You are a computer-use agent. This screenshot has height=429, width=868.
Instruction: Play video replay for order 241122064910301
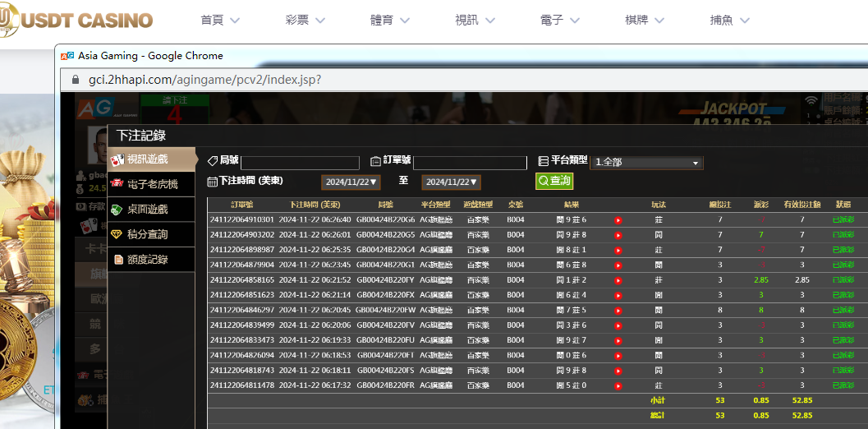coord(618,220)
